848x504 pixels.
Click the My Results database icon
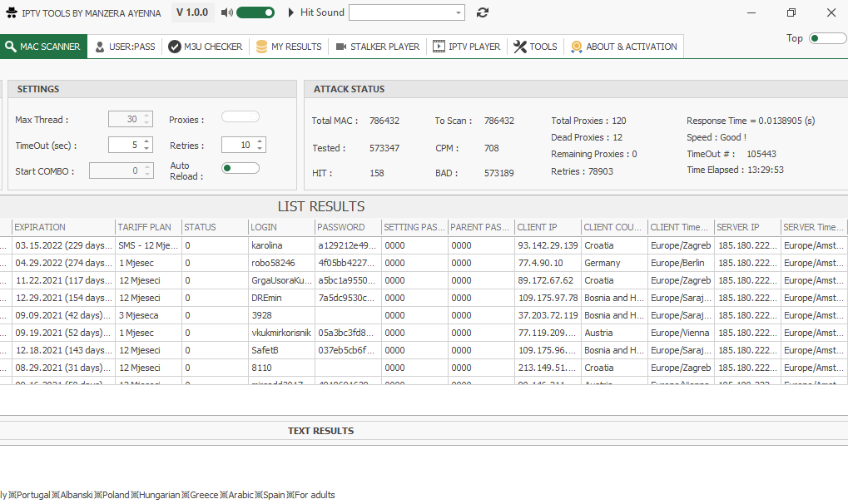262,47
